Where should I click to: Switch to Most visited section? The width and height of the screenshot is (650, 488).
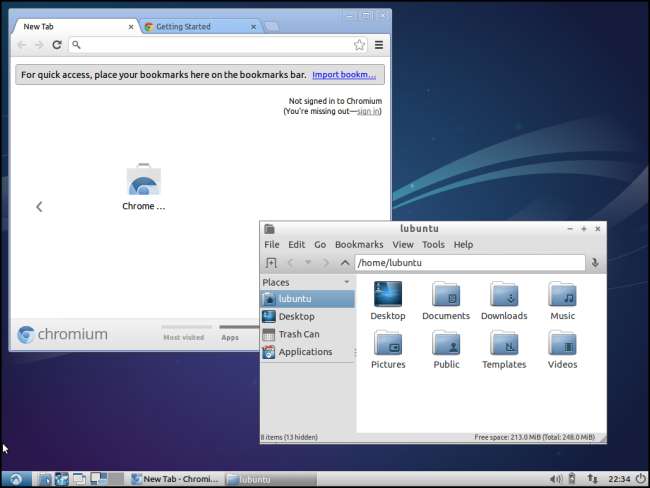click(183, 337)
